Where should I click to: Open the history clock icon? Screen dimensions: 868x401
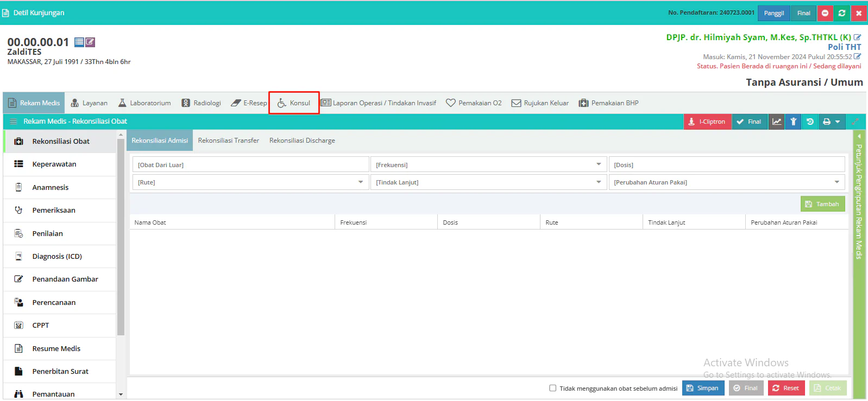tap(810, 122)
